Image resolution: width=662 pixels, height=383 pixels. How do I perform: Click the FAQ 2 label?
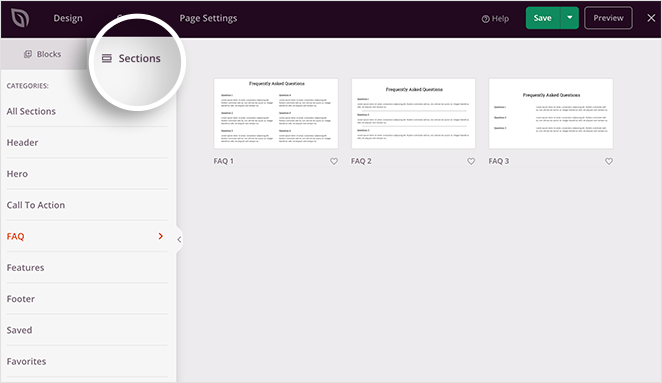tap(361, 161)
